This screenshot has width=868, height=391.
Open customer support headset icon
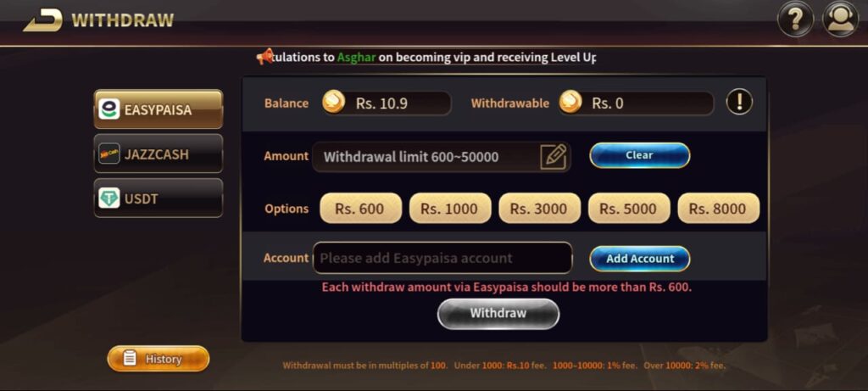(840, 20)
